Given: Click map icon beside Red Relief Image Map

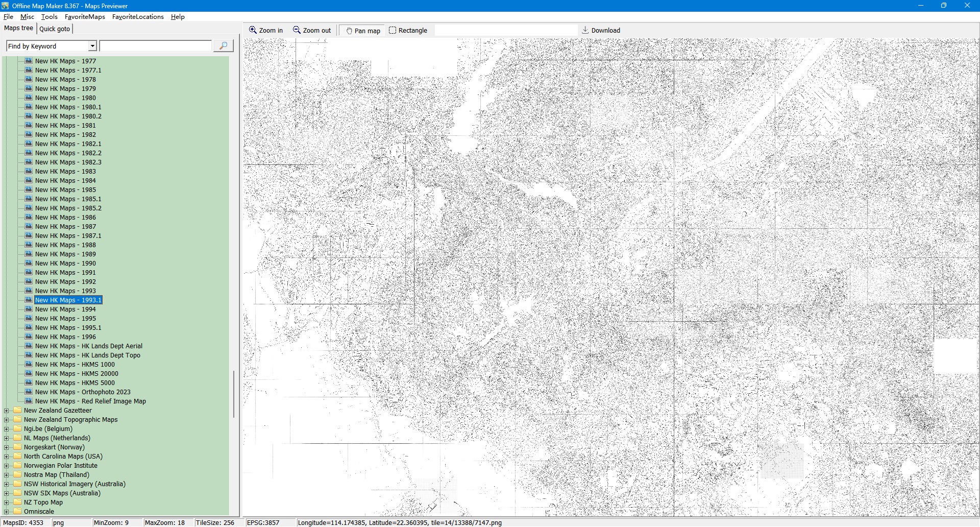Looking at the screenshot, I should tap(29, 401).
